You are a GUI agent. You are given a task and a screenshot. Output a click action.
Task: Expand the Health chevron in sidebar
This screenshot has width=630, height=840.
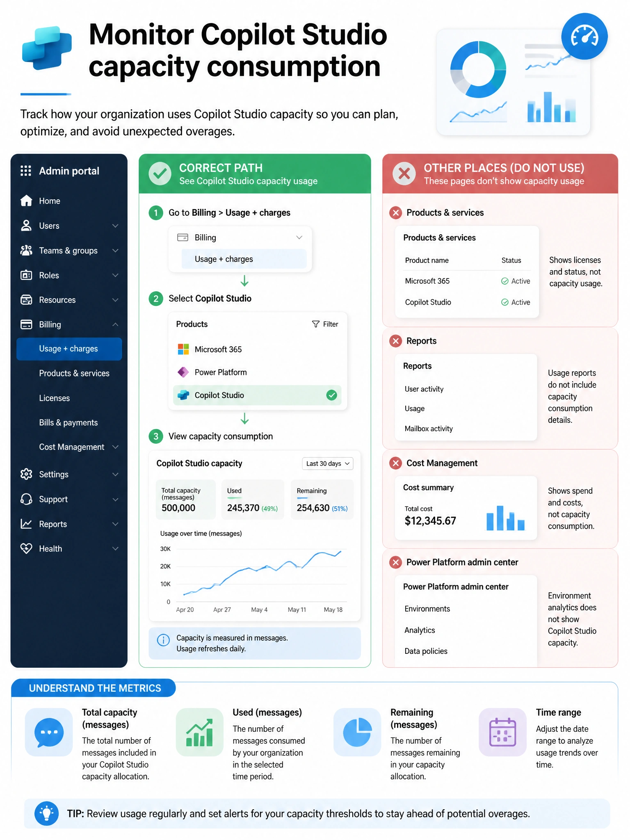(x=116, y=548)
